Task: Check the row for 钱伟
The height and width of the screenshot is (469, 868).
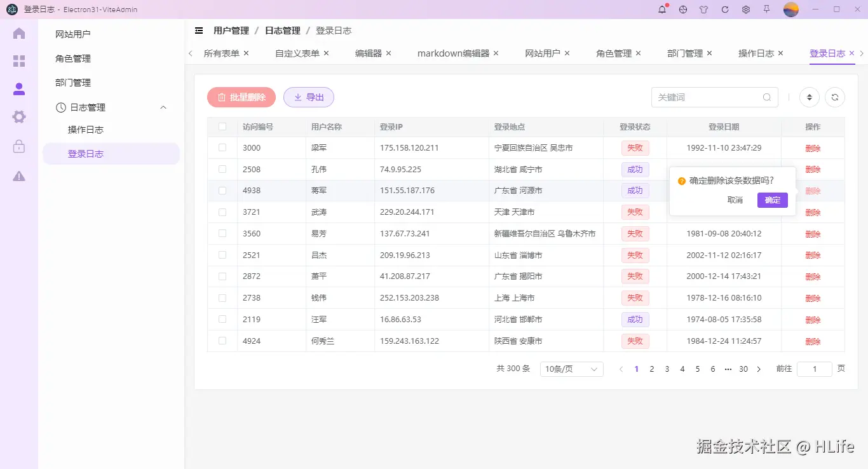Action: [x=222, y=297]
